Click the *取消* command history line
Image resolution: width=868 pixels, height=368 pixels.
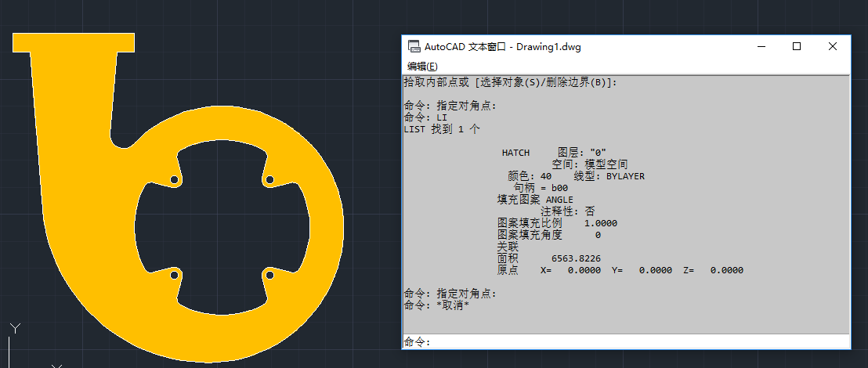point(436,305)
